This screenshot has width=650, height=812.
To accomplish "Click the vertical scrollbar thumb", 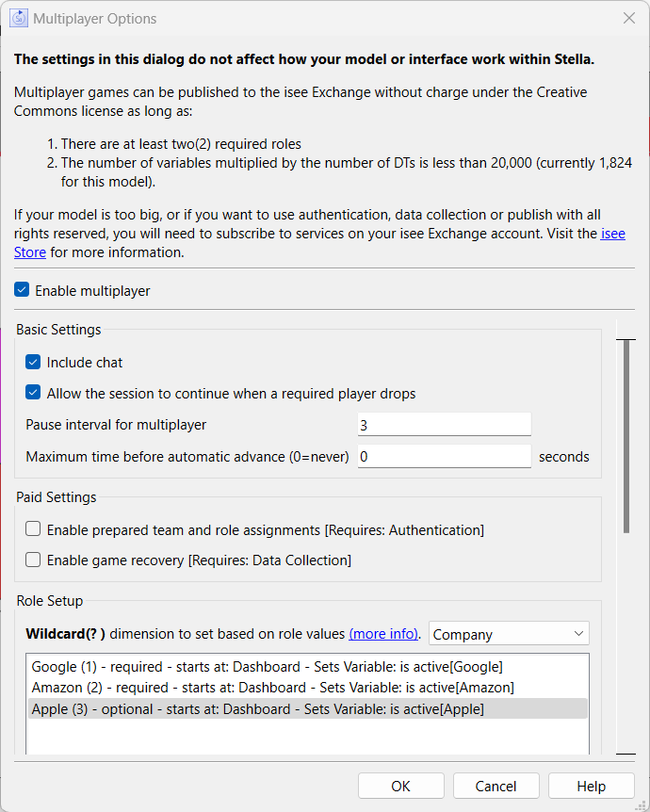I will pos(626,436).
